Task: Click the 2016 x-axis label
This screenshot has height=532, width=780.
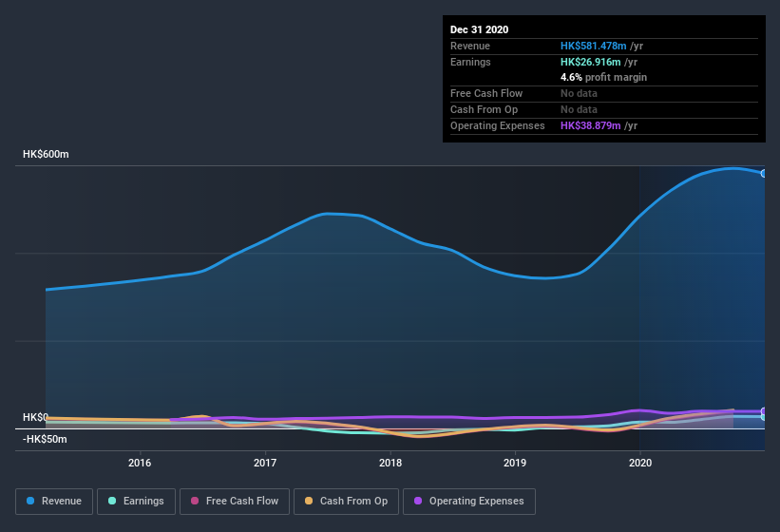Action: point(140,463)
